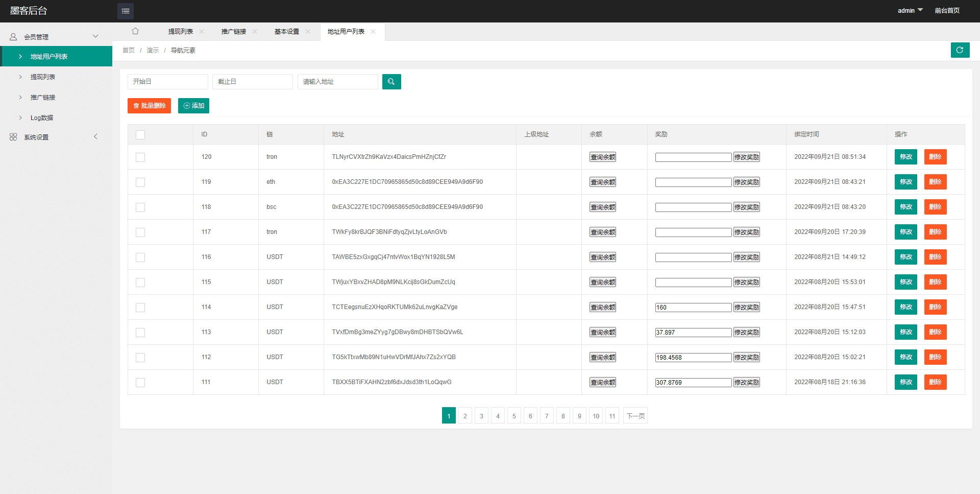Close the 推广链接 tab
The image size is (980, 494).
click(x=255, y=32)
